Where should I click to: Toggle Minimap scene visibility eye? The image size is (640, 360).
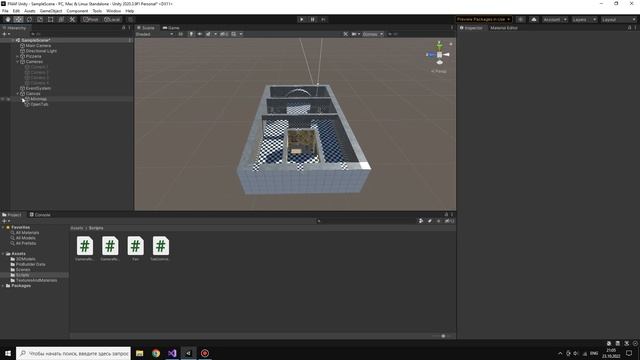coord(3,99)
